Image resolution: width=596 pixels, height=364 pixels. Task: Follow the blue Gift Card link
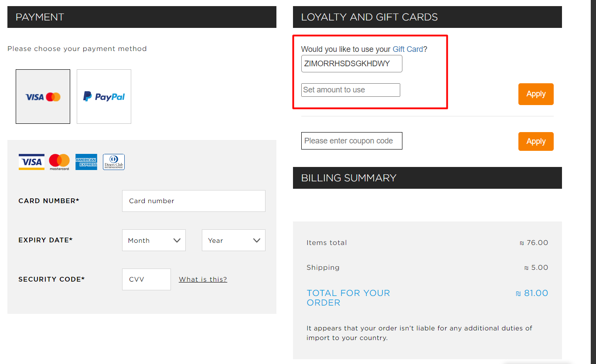pos(408,49)
